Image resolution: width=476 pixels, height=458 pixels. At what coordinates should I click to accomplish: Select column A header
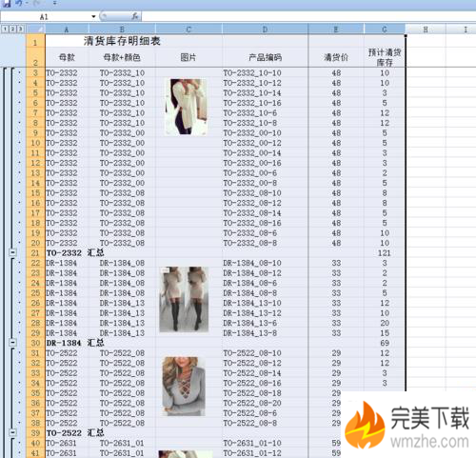tap(67, 30)
